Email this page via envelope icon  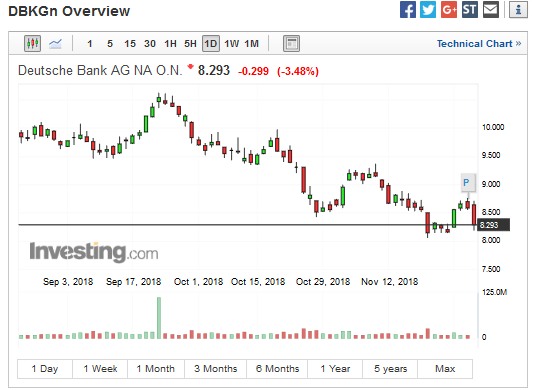pos(491,10)
